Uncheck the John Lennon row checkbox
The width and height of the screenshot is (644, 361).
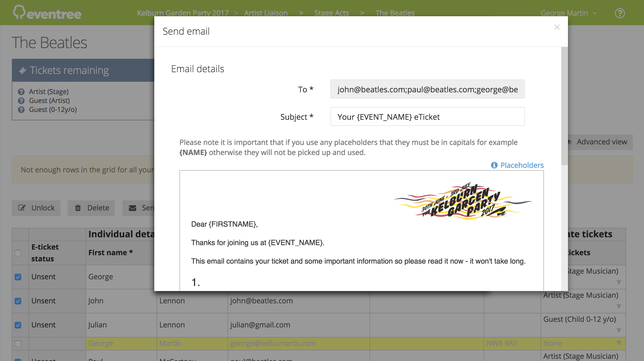tap(18, 301)
